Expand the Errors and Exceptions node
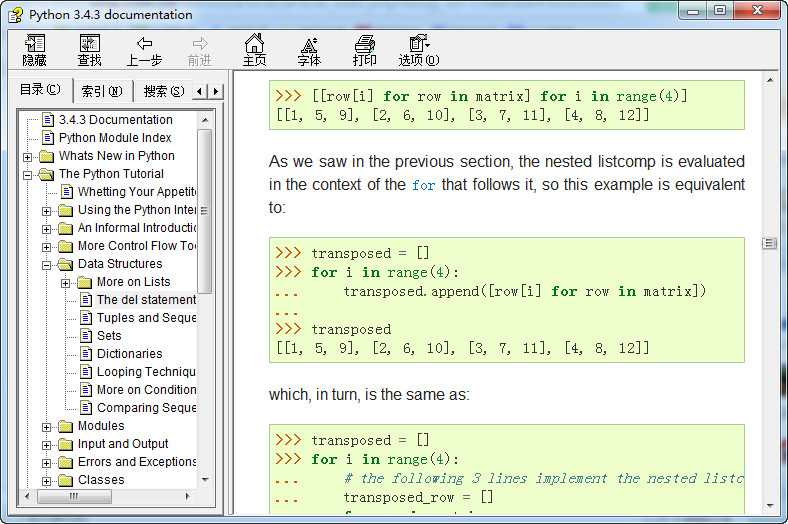 (x=47, y=463)
